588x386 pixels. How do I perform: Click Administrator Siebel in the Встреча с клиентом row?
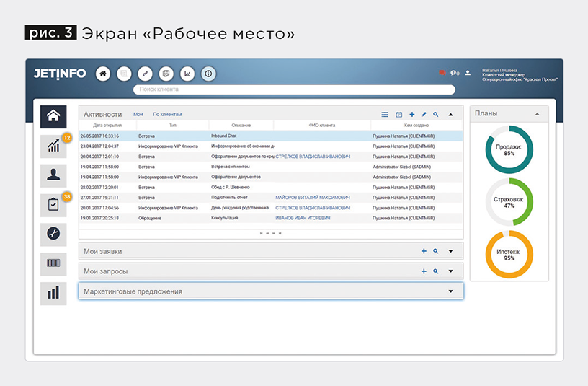(401, 167)
